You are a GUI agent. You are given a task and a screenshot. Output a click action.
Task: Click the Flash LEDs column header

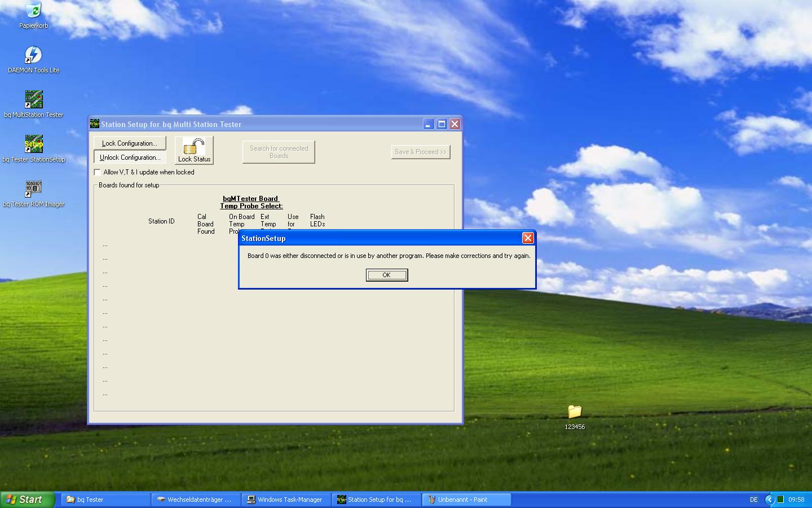[x=317, y=220]
